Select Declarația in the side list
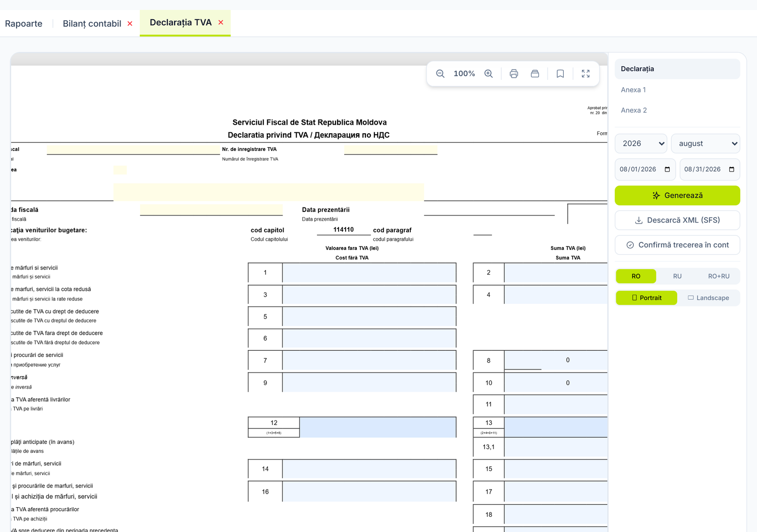 click(677, 69)
